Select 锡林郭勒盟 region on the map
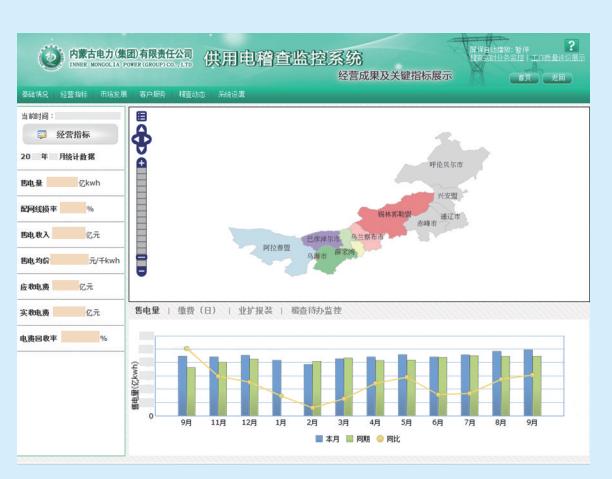This screenshot has height=479, width=612. [x=394, y=213]
